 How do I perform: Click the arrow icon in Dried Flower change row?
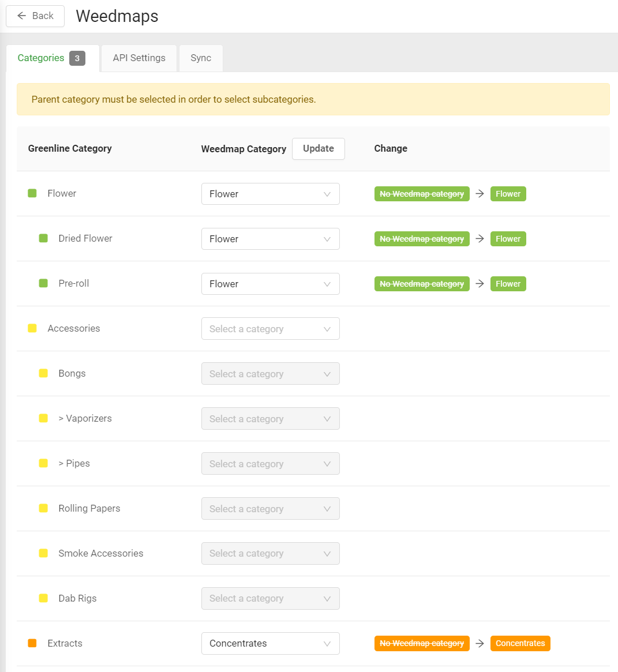480,239
